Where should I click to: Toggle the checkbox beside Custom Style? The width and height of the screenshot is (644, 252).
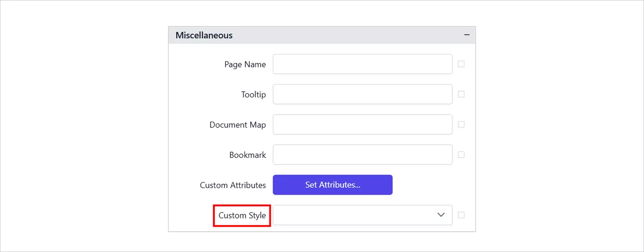[x=461, y=215]
